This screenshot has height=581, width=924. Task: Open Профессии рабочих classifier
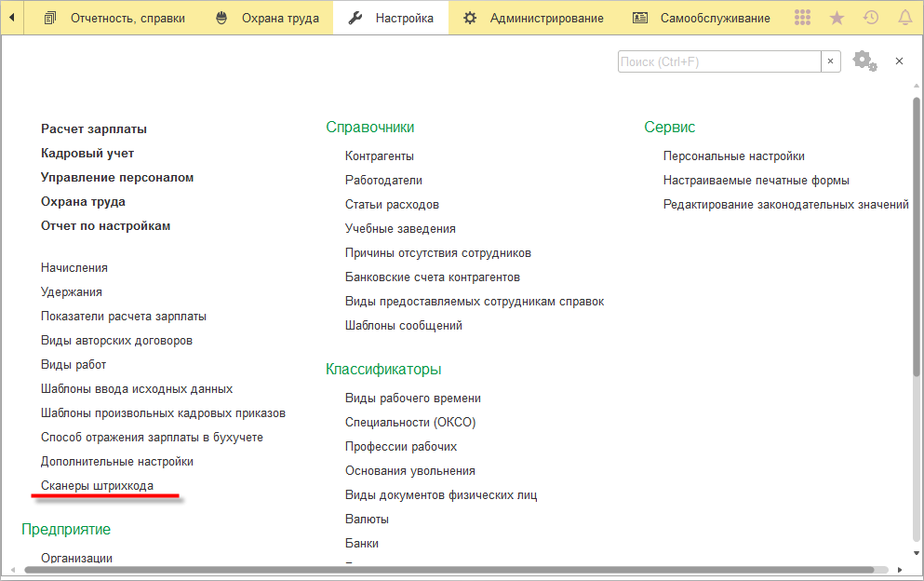(401, 447)
